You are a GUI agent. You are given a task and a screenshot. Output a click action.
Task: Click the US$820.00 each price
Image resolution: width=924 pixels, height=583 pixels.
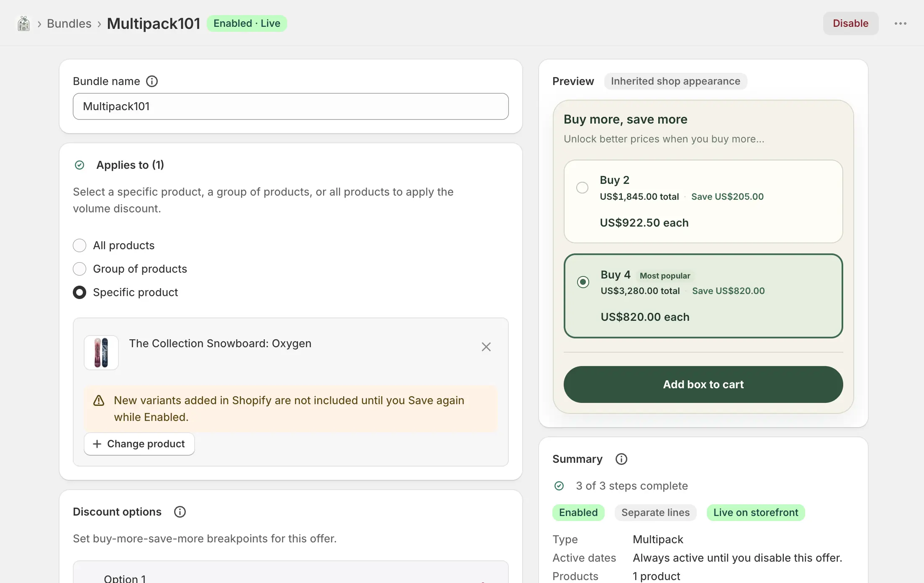point(645,317)
